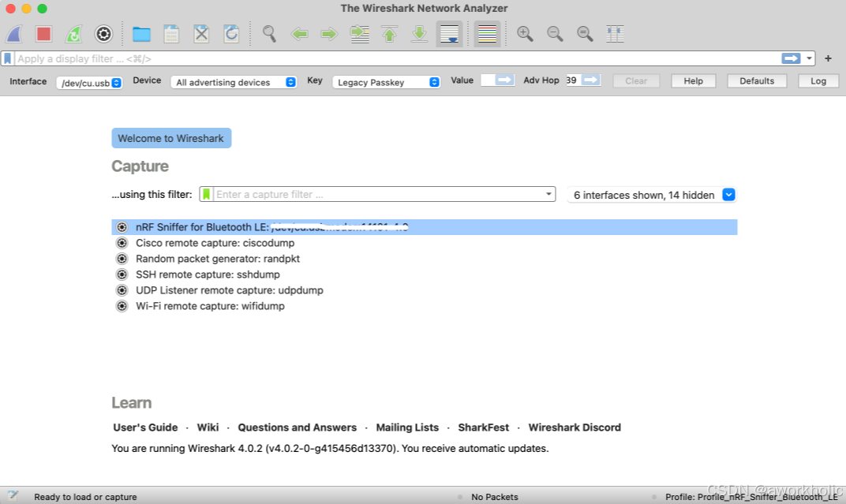Click the capture filter input field
Screen dimensions: 846x504
(x=378, y=194)
